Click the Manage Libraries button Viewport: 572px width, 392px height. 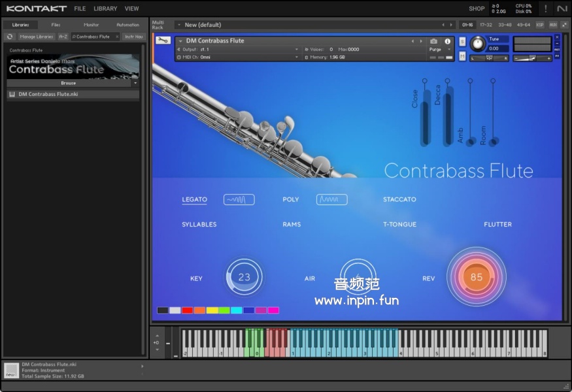coord(37,37)
